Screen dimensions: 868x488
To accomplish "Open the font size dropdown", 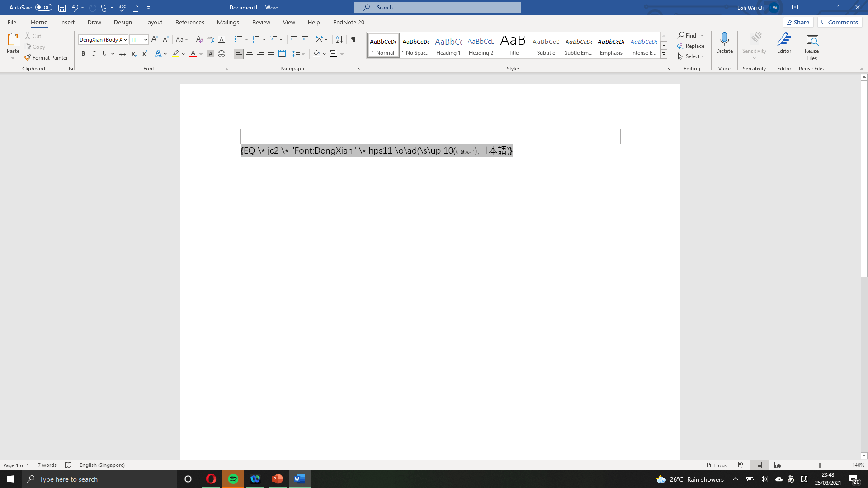I will tap(146, 40).
